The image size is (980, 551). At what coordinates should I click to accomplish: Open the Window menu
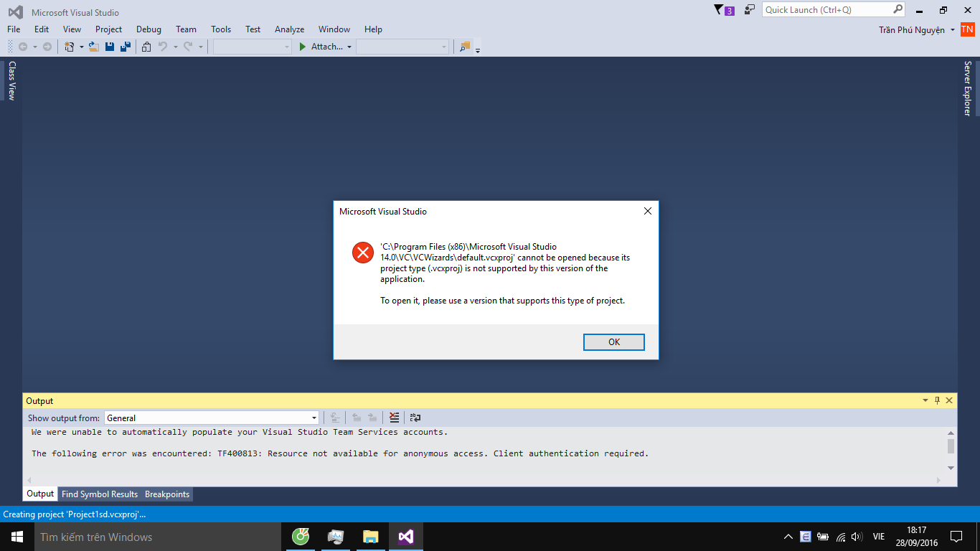(334, 29)
